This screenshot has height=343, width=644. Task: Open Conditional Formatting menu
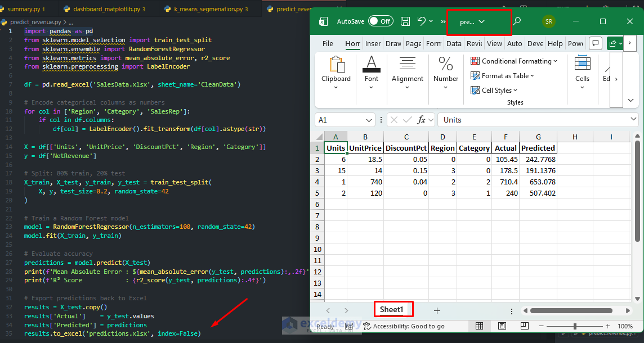pos(514,61)
